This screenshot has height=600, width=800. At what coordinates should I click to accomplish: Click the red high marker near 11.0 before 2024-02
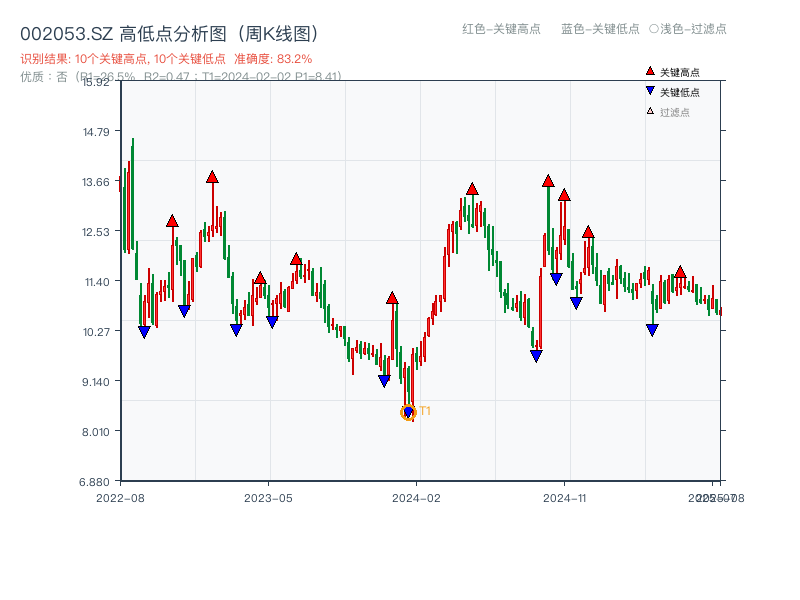(x=392, y=298)
